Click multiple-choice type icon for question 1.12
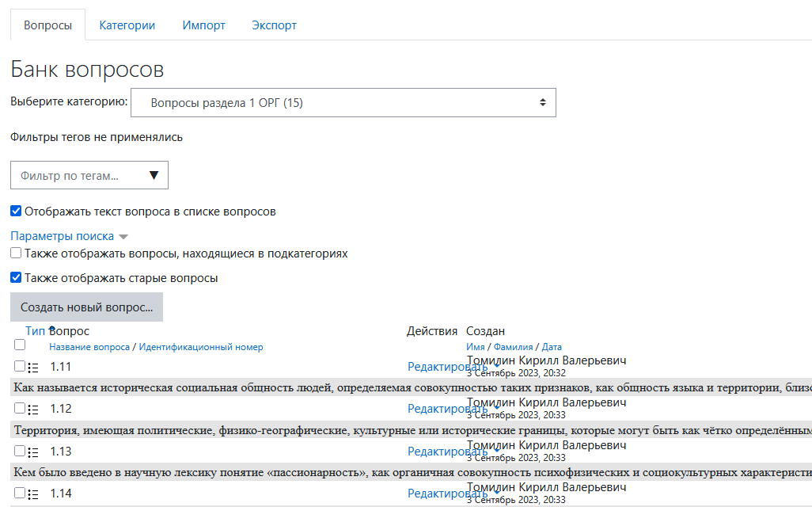The image size is (812, 507). click(x=33, y=410)
